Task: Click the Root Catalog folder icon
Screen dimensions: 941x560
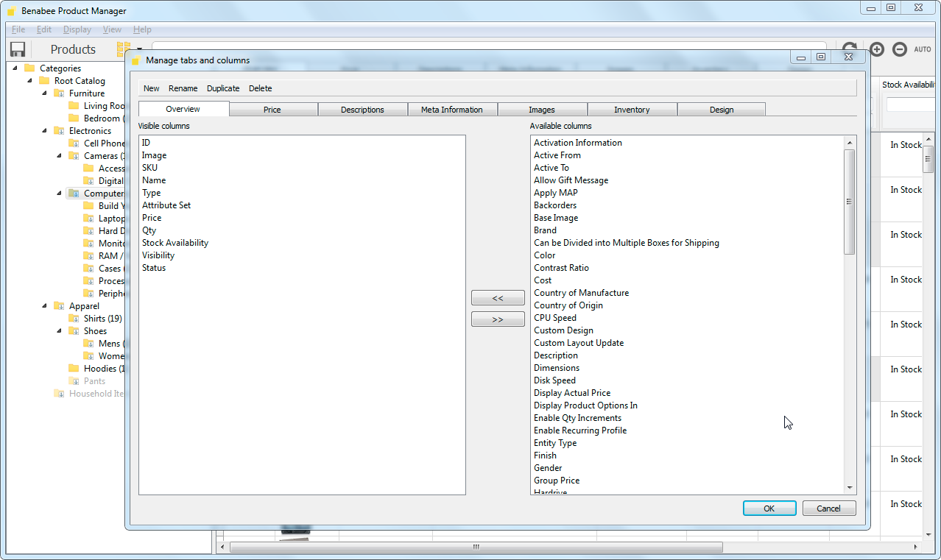Action: coord(44,81)
